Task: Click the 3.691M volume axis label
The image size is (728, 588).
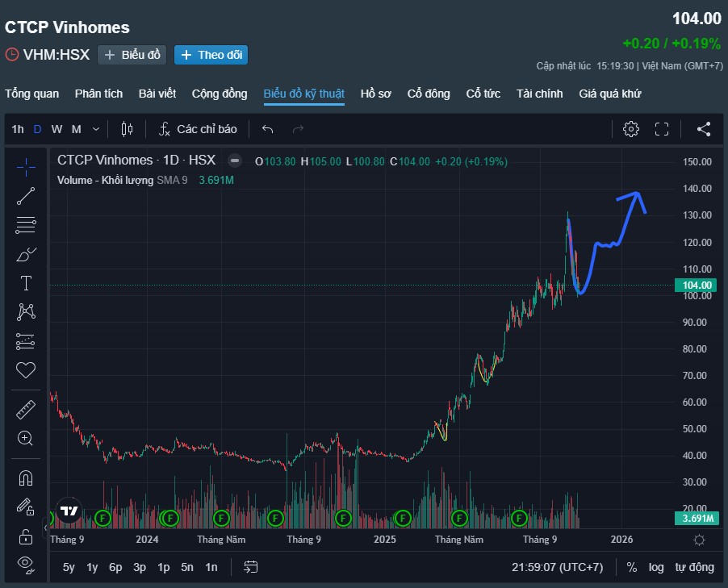Action: (x=697, y=518)
